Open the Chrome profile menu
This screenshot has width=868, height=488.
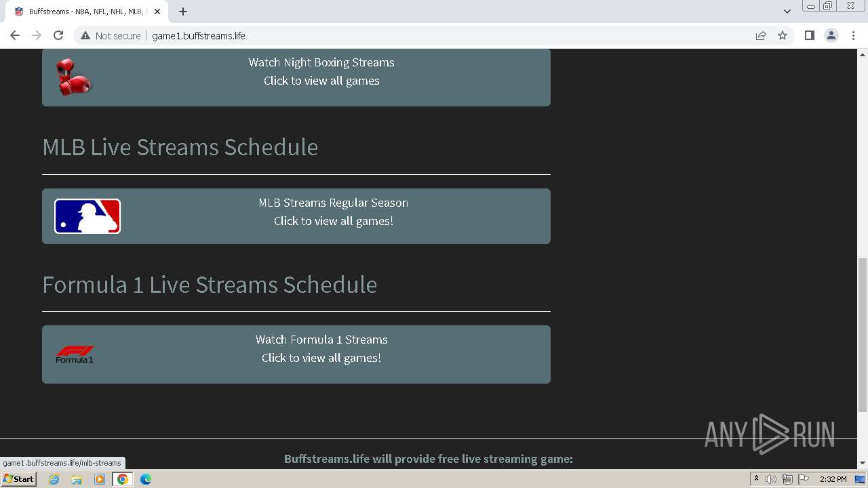pos(831,35)
